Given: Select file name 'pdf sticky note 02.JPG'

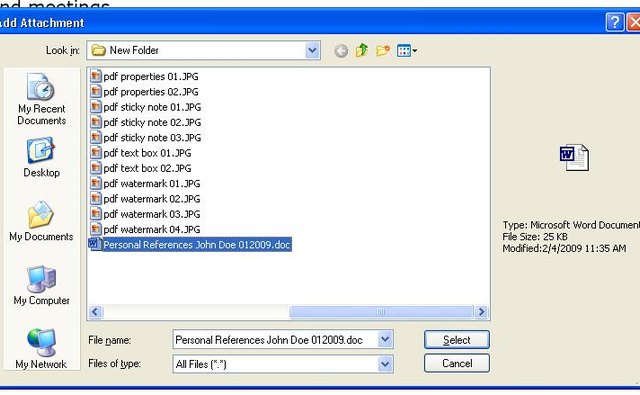Looking at the screenshot, I should (x=152, y=122).
